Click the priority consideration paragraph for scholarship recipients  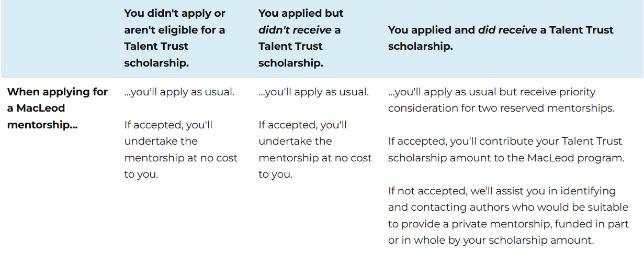click(x=501, y=100)
